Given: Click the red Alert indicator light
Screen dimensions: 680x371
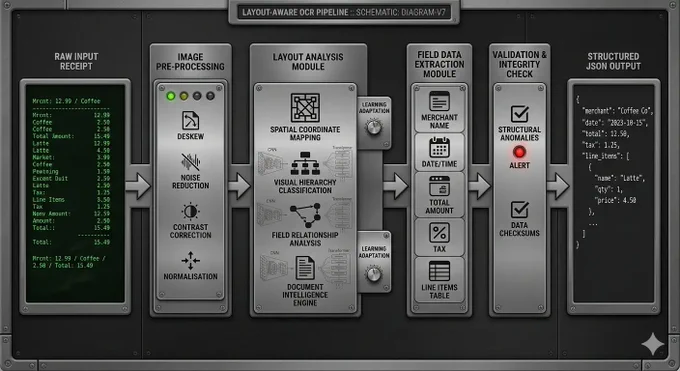Looking at the screenshot, I should pyautogui.click(x=520, y=152).
